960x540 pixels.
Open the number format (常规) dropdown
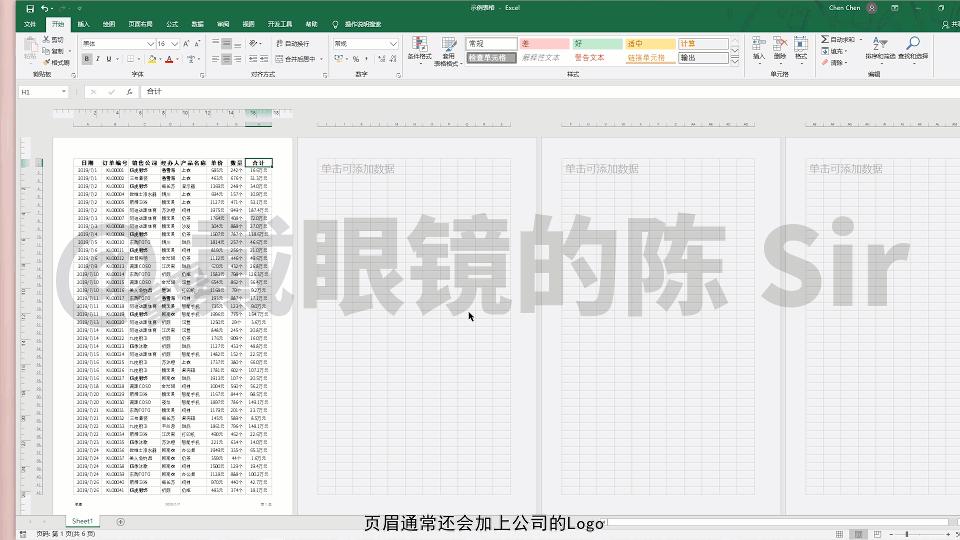tap(393, 44)
